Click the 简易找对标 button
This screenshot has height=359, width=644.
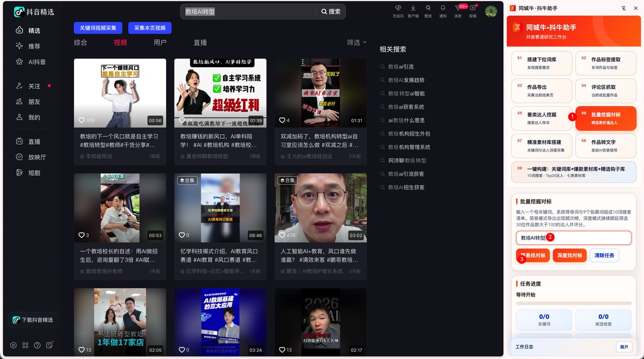pyautogui.click(x=533, y=255)
